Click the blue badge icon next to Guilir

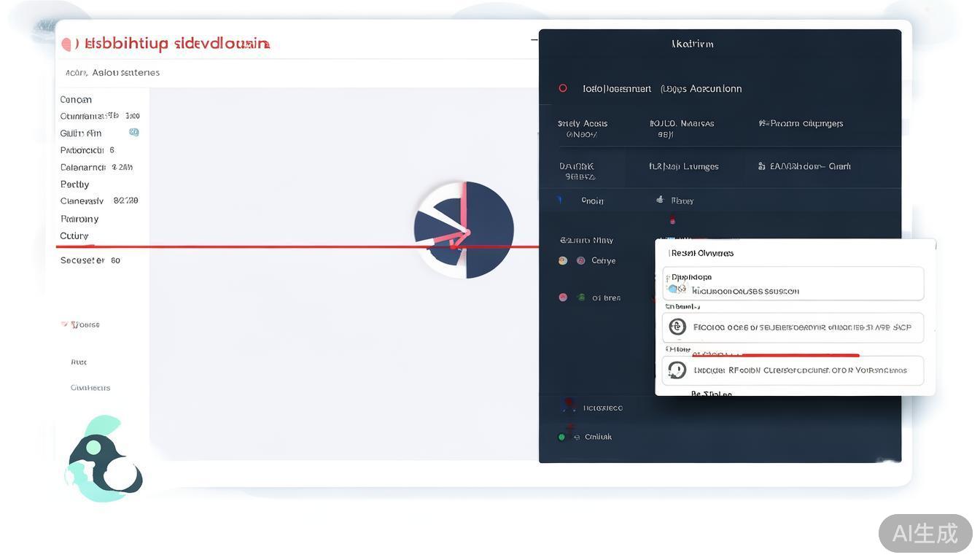point(134,133)
